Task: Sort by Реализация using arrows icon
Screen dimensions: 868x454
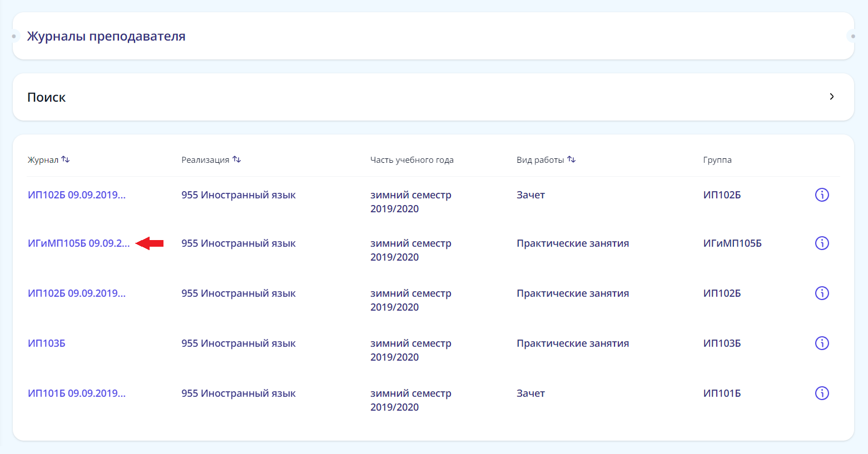Action: point(237,159)
